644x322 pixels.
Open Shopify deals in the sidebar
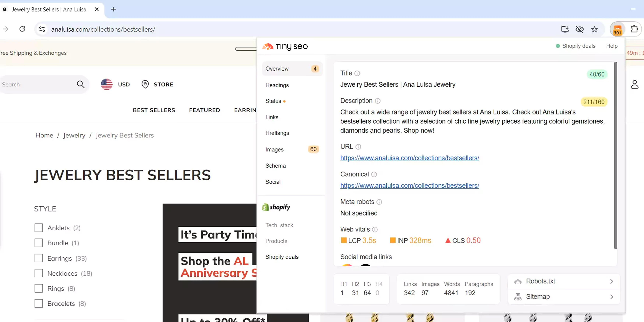(282, 257)
